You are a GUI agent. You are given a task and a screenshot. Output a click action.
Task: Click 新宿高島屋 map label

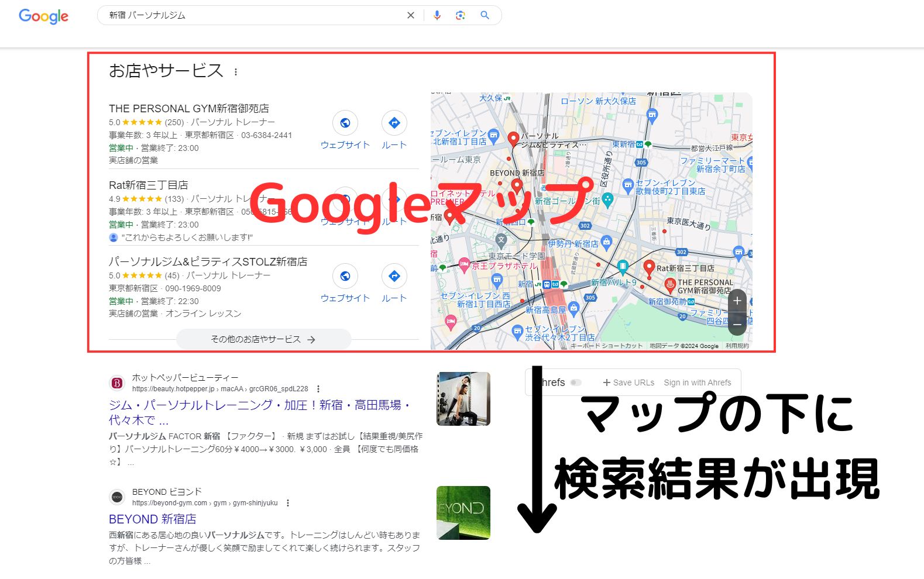pos(546,310)
